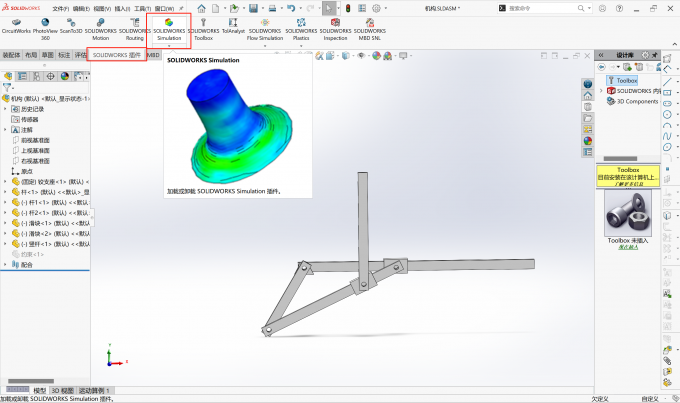The width and height of the screenshot is (680, 403).
Task: Create a new document
Action: pyautogui.click(x=216, y=8)
